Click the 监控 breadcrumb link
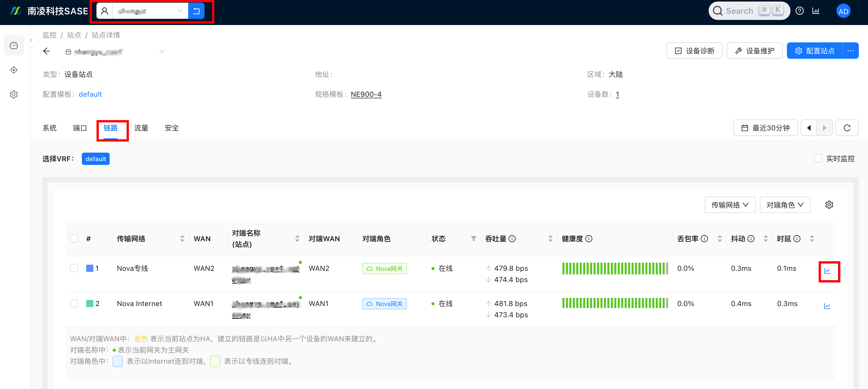The width and height of the screenshot is (868, 389). (x=49, y=35)
